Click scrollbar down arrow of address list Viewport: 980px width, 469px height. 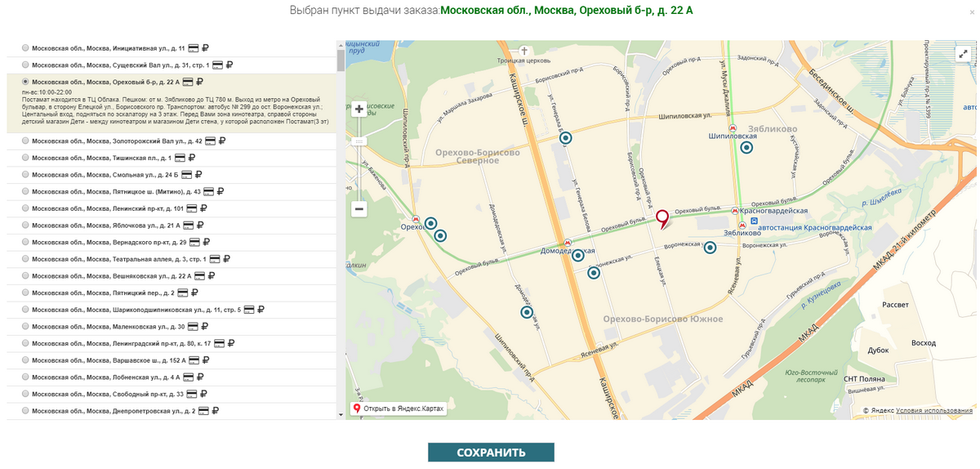point(341,415)
